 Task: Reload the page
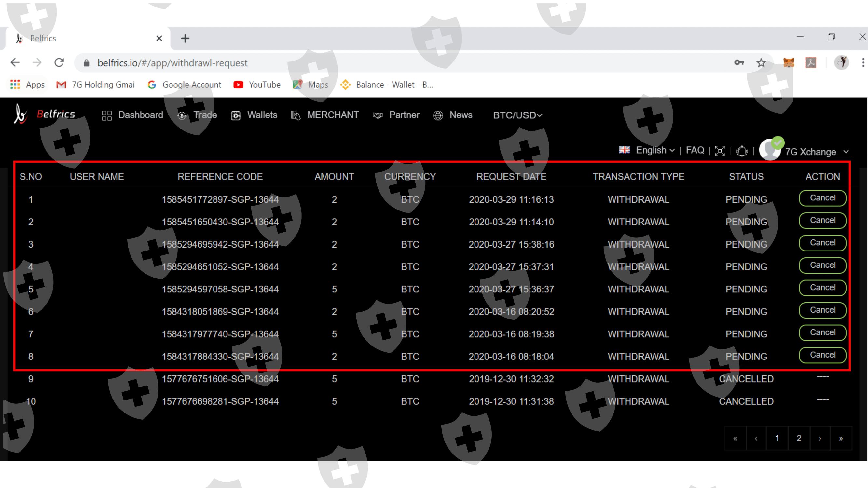click(x=59, y=63)
